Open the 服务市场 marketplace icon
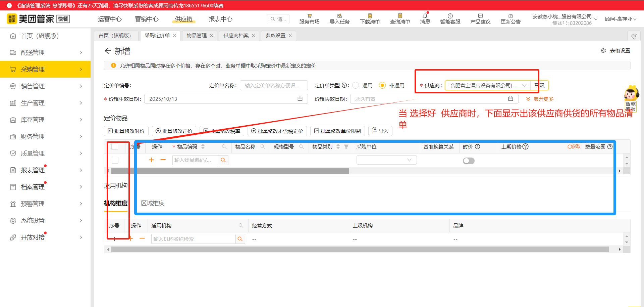 click(x=309, y=18)
